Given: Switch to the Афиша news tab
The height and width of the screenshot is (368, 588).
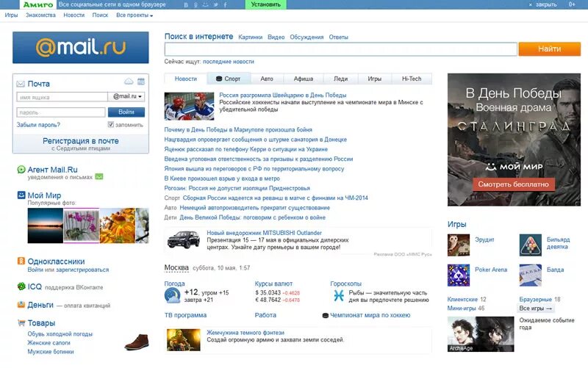Looking at the screenshot, I should click(x=303, y=79).
